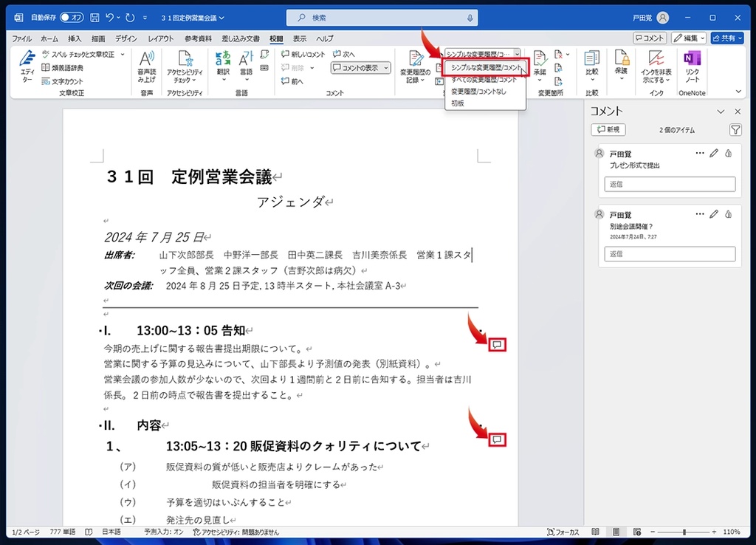This screenshot has height=545, width=756.
Task: Collapse the コメント pane with its chevron
Action: coord(721,111)
